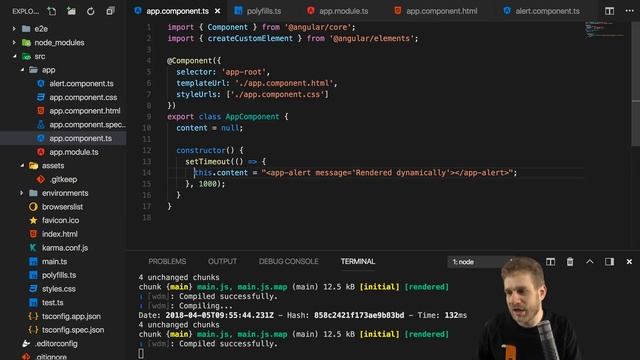This screenshot has height=360, width=640.
Task: Maximize the panel with the up chevron
Action: pyautogui.click(x=590, y=262)
